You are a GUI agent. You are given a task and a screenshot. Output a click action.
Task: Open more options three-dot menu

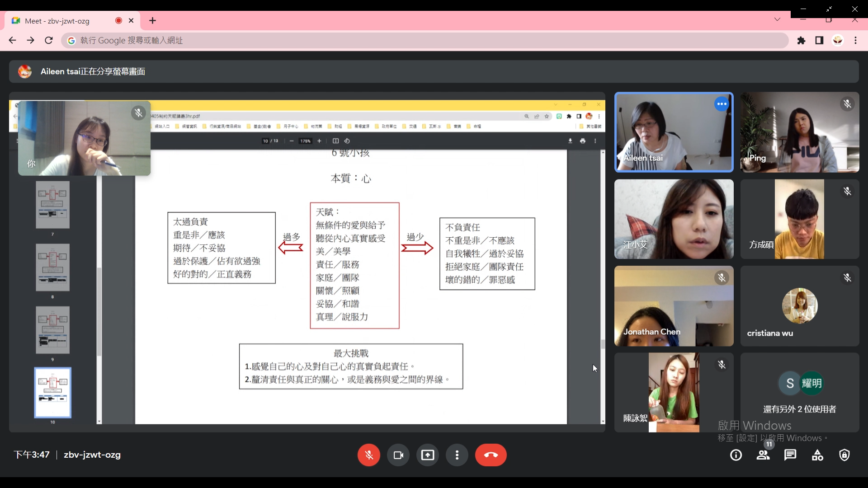point(457,455)
